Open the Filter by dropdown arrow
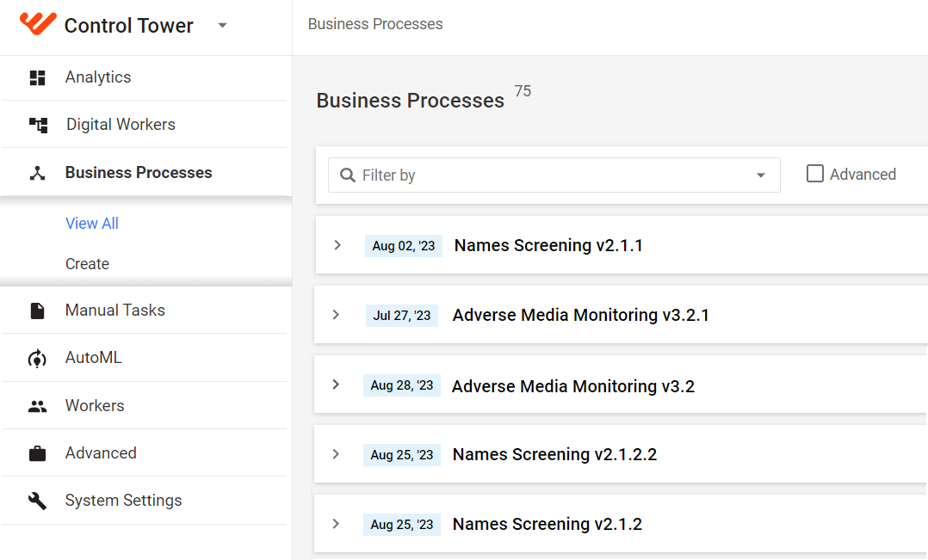This screenshot has width=928, height=560. point(761,175)
